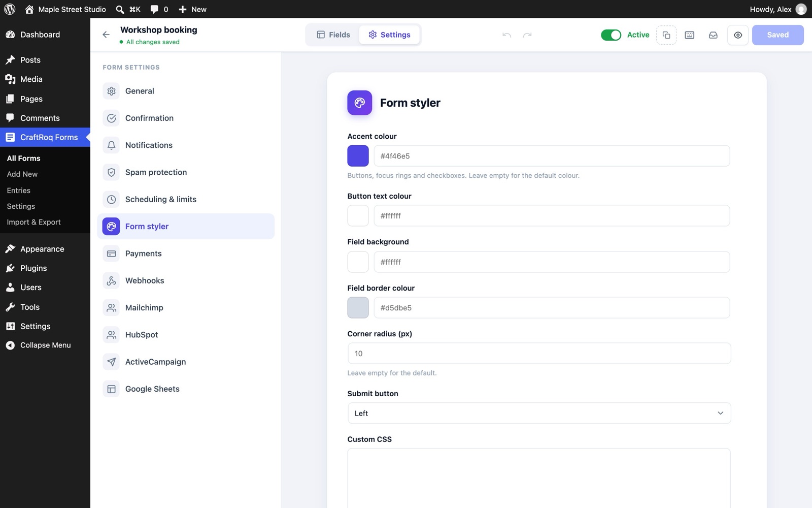Click the preview eye icon
The height and width of the screenshot is (508, 812).
tap(738, 35)
